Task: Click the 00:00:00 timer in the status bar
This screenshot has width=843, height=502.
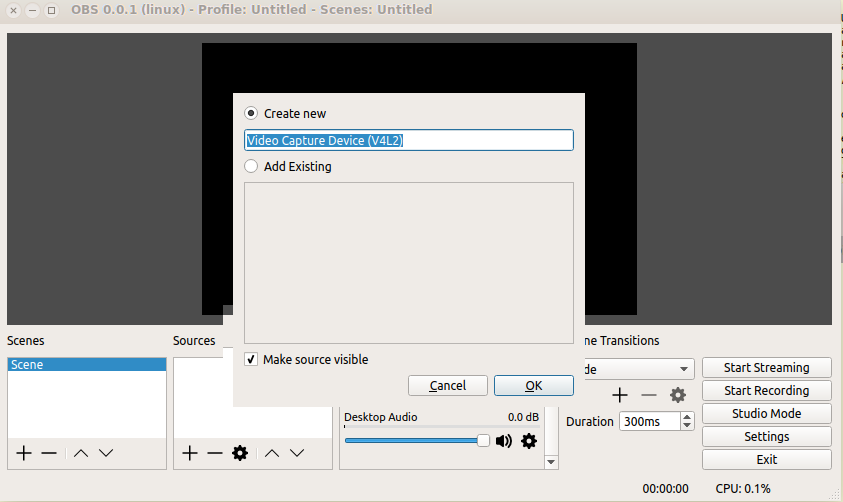Action: pos(665,489)
